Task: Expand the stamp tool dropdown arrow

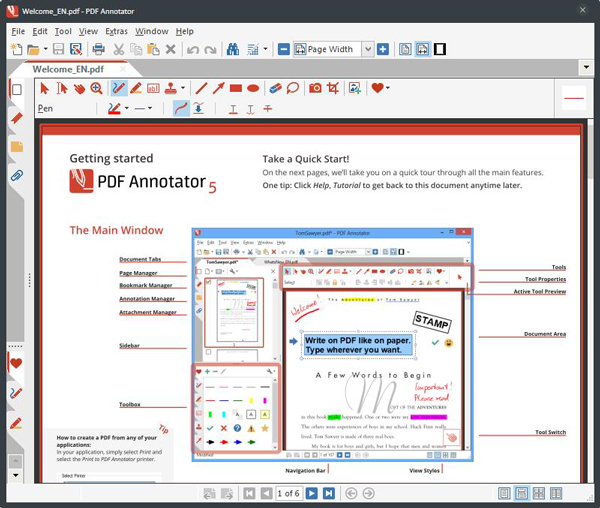Action: [183, 88]
